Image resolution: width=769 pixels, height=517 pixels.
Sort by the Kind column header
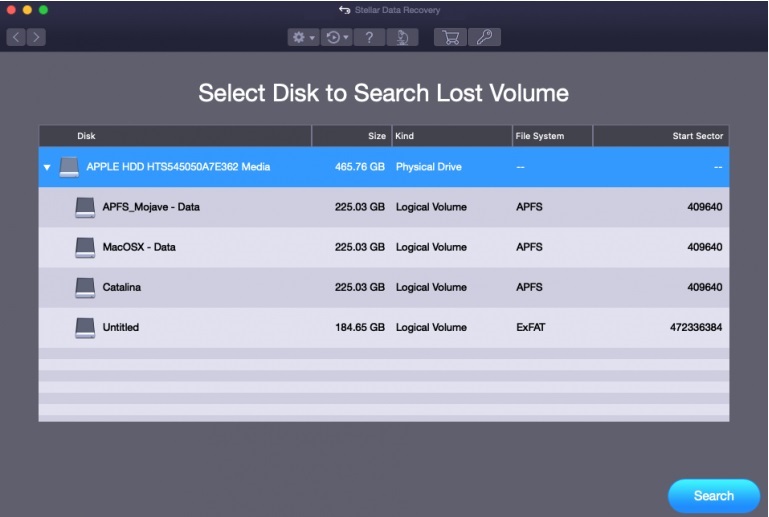[x=452, y=136]
